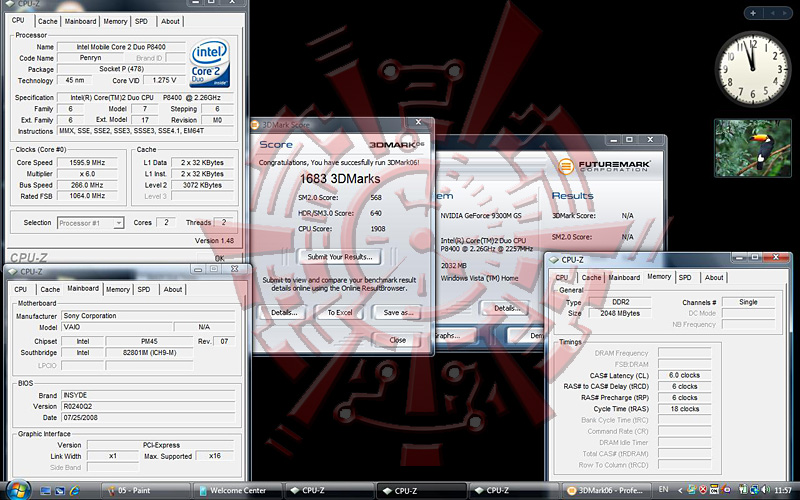Click 3DMark Score dialog title icon
This screenshot has height=500, width=800.
(x=255, y=124)
